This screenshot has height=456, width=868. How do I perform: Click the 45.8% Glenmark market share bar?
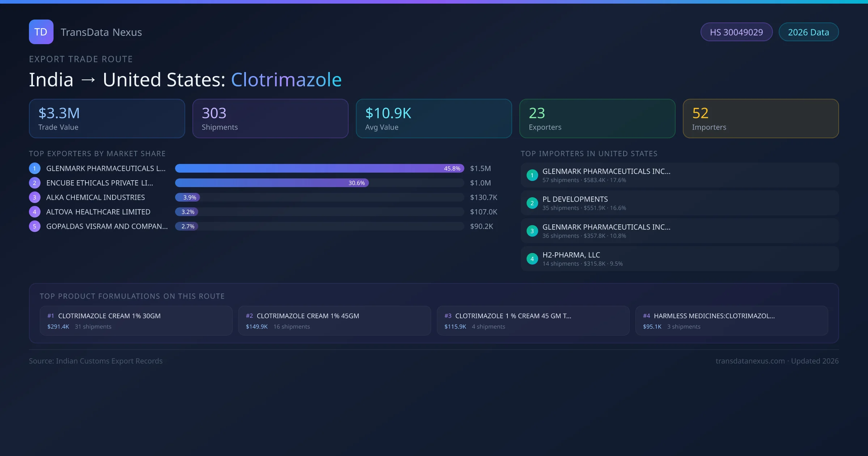[319, 168]
